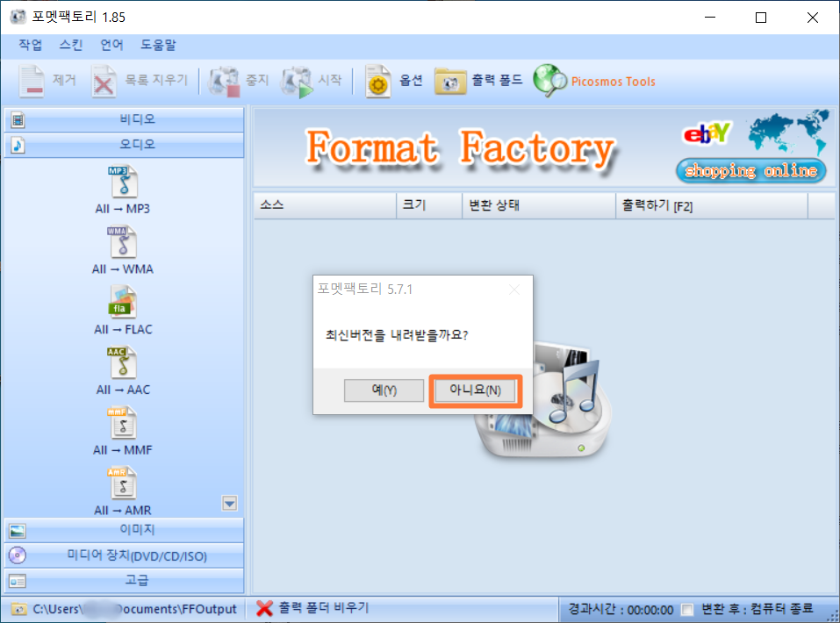Screen dimensions: 840x623
Task: Minimize the 포멧팩토리 1.85 window
Action: [710, 18]
